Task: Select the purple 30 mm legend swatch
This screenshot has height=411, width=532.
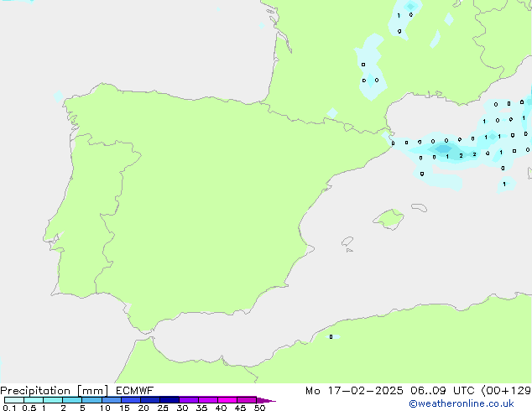Action: click(x=189, y=400)
